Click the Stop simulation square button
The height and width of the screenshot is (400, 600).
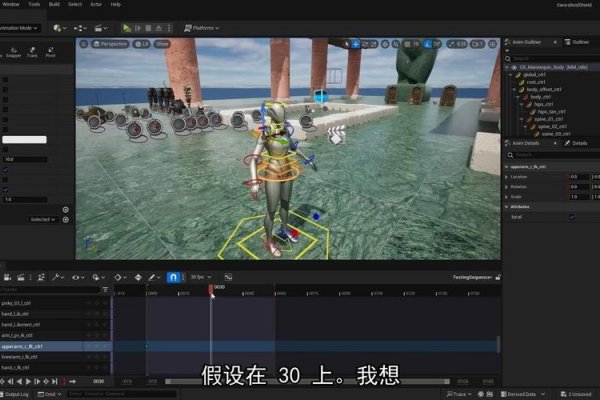pyautogui.click(x=148, y=28)
